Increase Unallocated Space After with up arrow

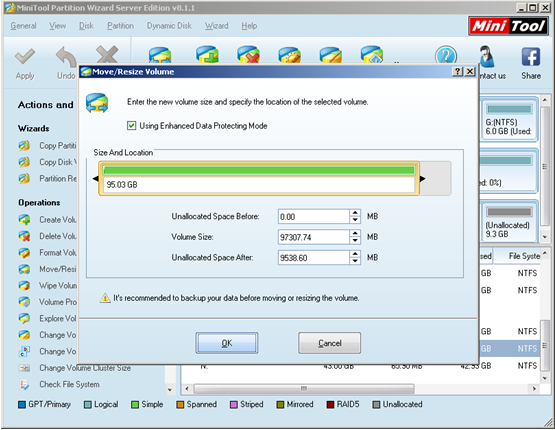(x=355, y=254)
